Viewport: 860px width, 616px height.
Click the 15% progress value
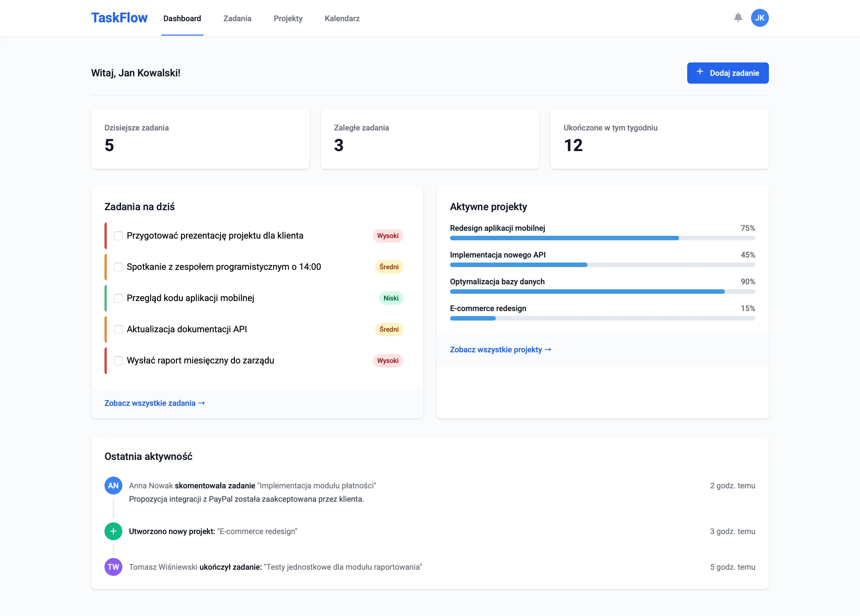(748, 308)
